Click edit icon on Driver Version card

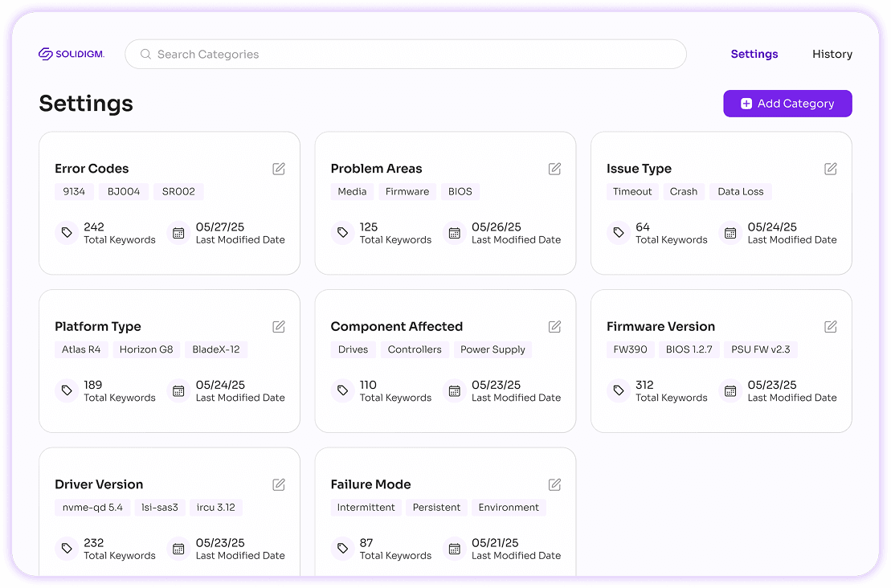pyautogui.click(x=279, y=484)
